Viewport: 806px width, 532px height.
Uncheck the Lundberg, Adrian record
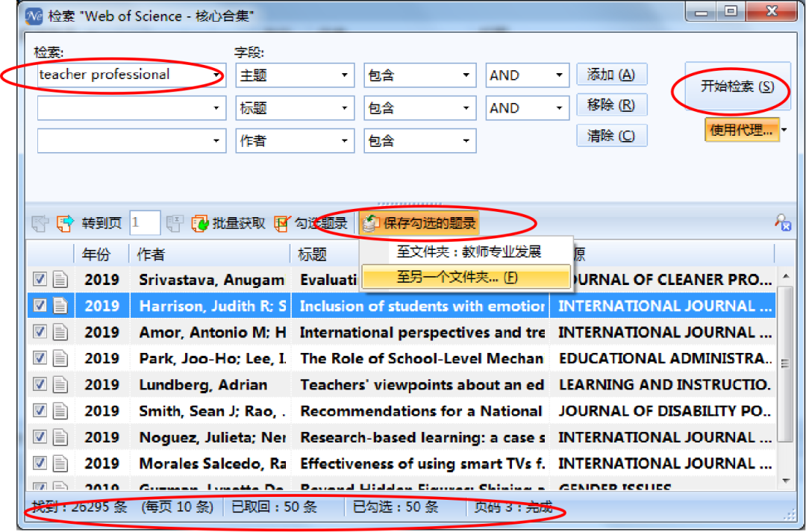pyautogui.click(x=40, y=384)
